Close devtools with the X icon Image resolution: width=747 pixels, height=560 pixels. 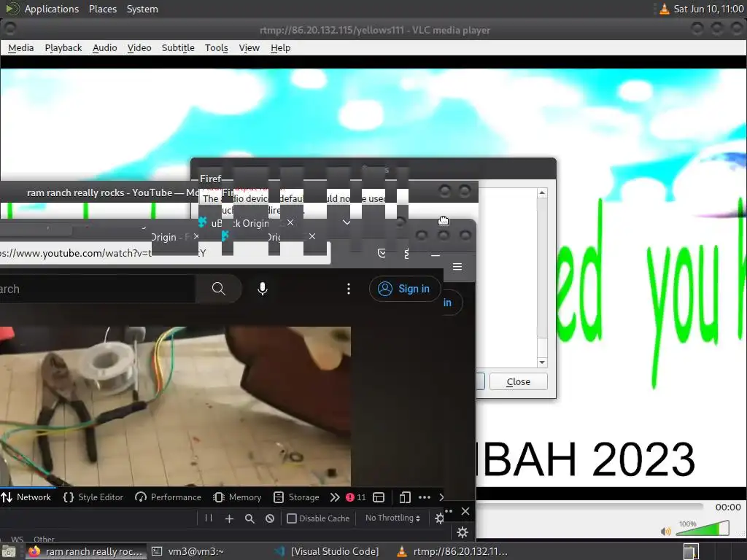[465, 511]
